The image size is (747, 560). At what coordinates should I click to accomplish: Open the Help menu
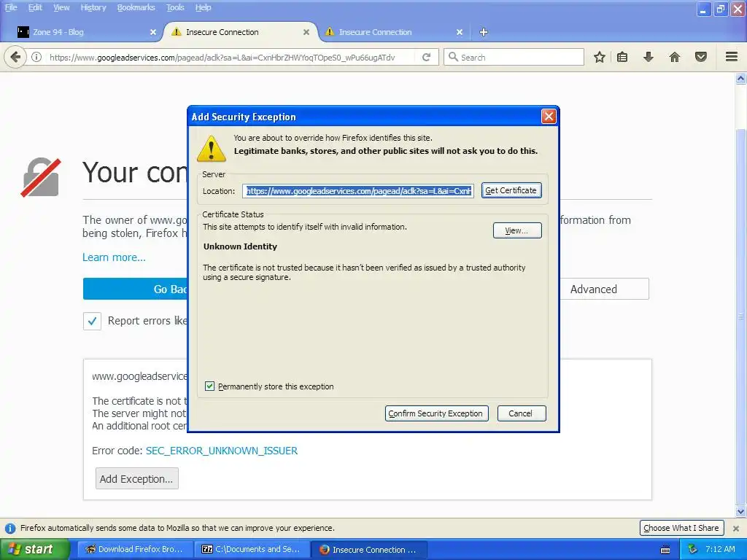[203, 7]
